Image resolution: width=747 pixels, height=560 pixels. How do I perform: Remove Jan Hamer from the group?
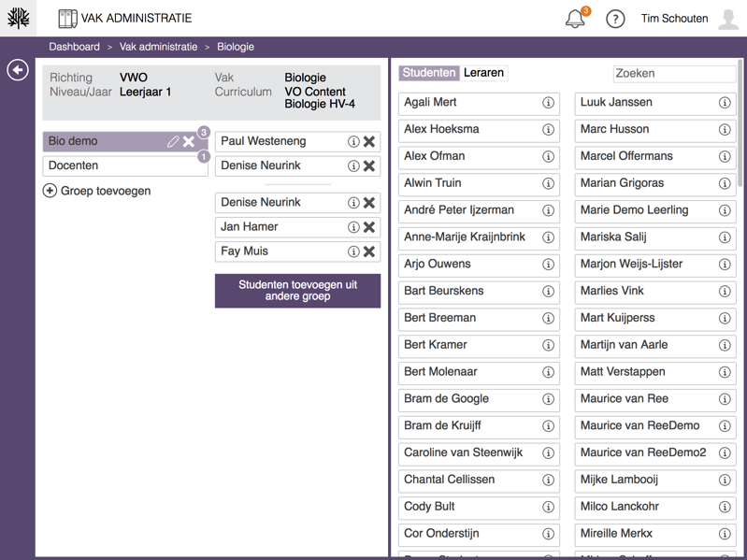tap(369, 226)
